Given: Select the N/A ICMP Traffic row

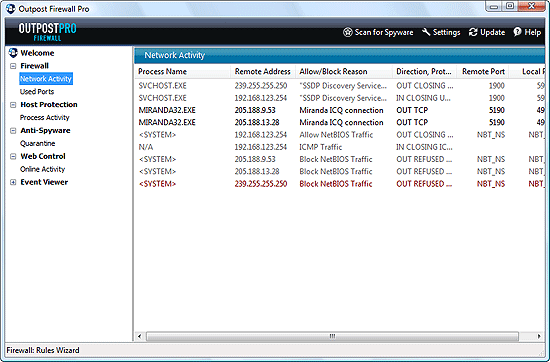Looking at the screenshot, I should (340, 147).
